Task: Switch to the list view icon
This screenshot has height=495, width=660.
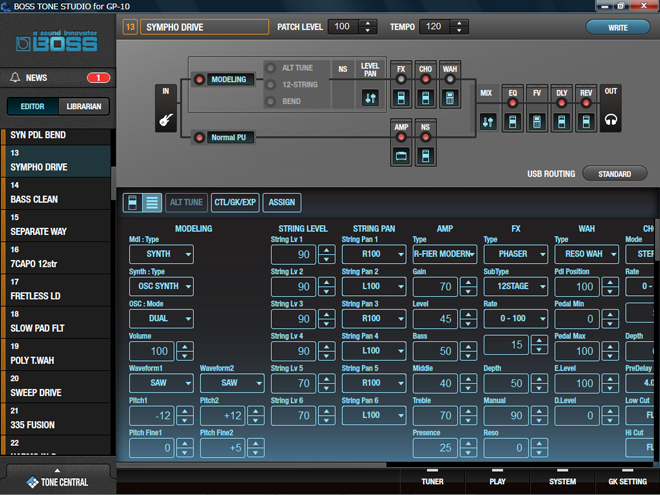Action: pyautogui.click(x=151, y=202)
